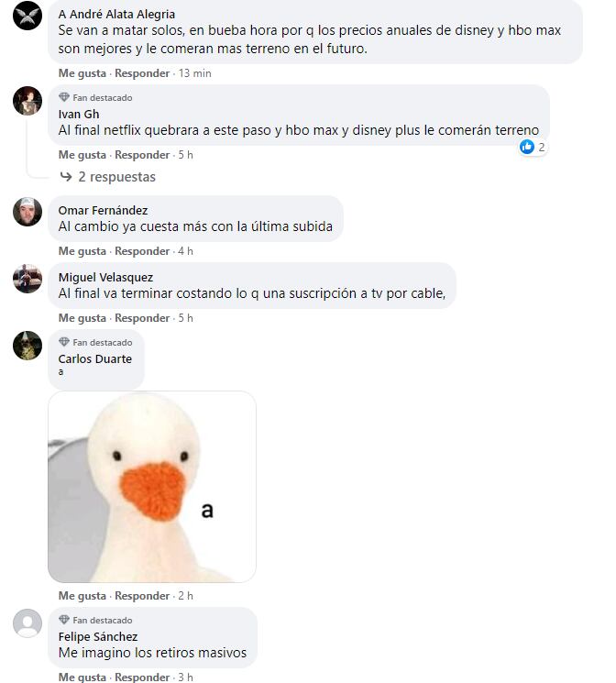Open Felipe Sánchez's default avatar
Viewport: 616px width, 683px height.
click(x=27, y=623)
